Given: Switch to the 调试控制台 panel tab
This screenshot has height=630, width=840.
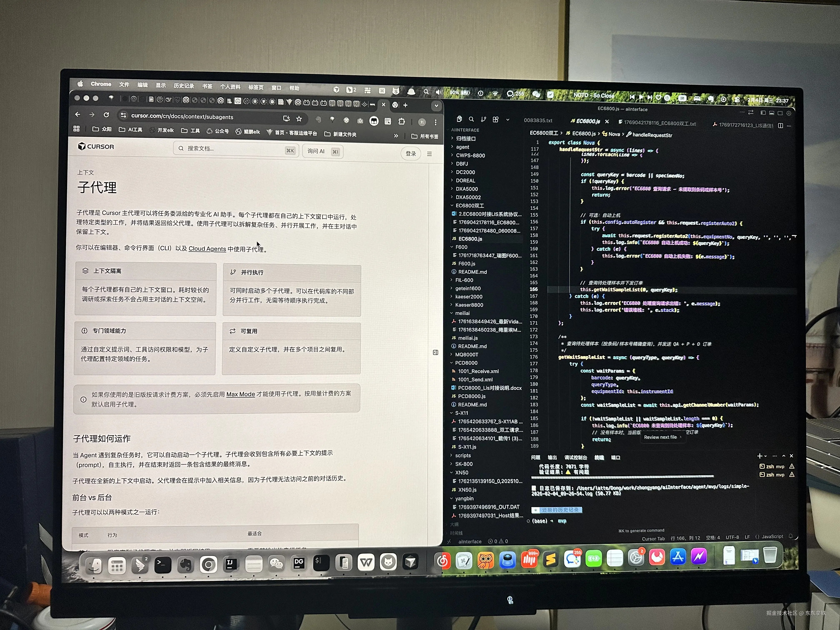Looking at the screenshot, I should [576, 457].
